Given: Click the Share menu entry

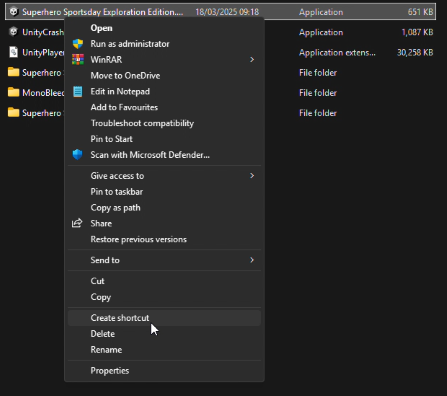Looking at the screenshot, I should [164, 223].
